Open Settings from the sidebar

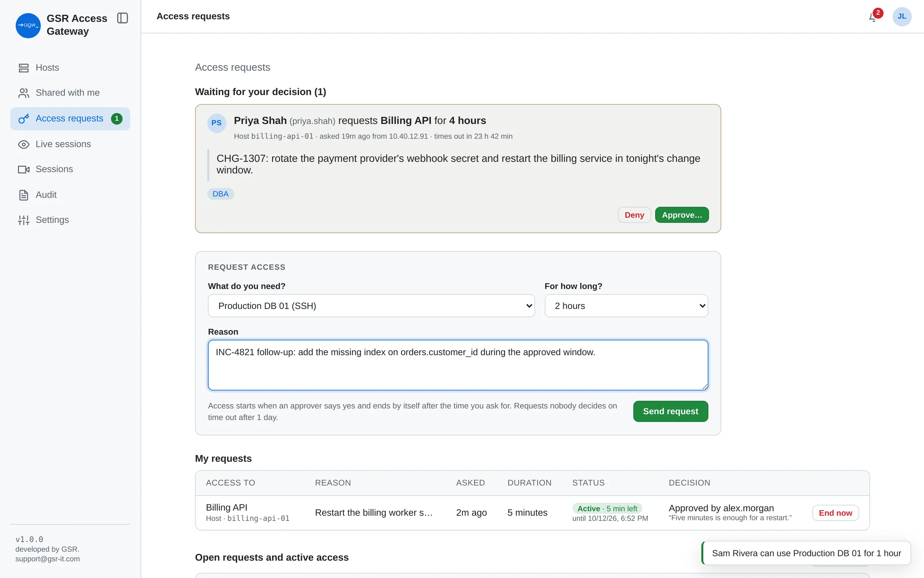click(70, 220)
